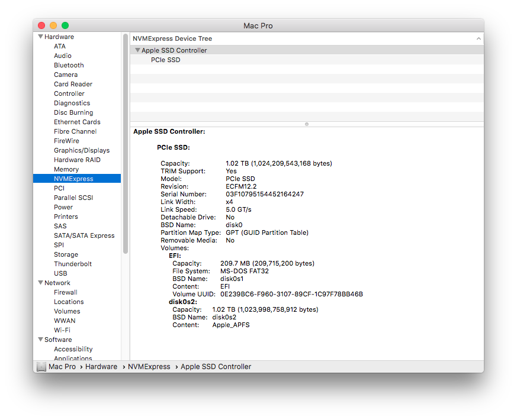This screenshot has width=517, height=420.
Task: Click the EFI volume heading
Action: (175, 256)
